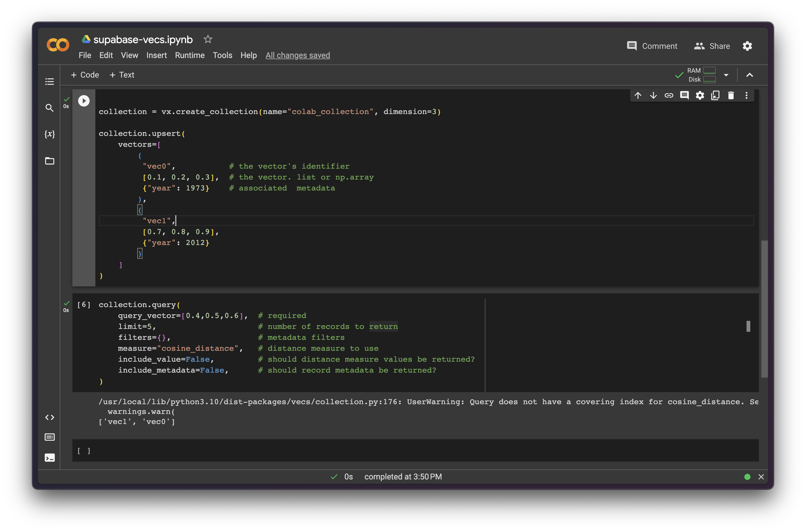Click the notebook vertical scrollbar
The width and height of the screenshot is (806, 532).
(x=764, y=309)
